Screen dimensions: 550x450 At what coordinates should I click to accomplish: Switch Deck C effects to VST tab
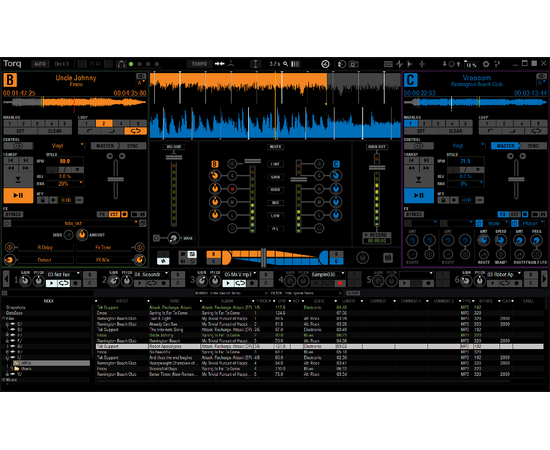[x=515, y=214]
